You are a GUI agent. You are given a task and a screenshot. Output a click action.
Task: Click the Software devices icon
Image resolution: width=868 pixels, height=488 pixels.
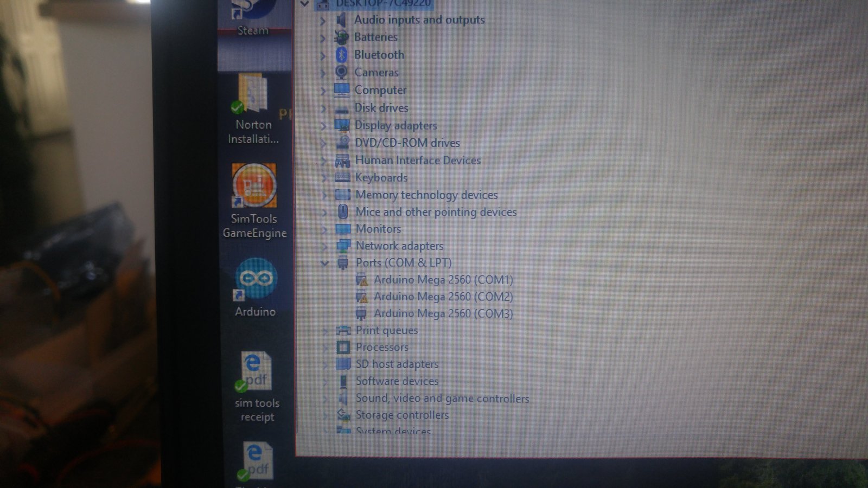[x=343, y=381]
